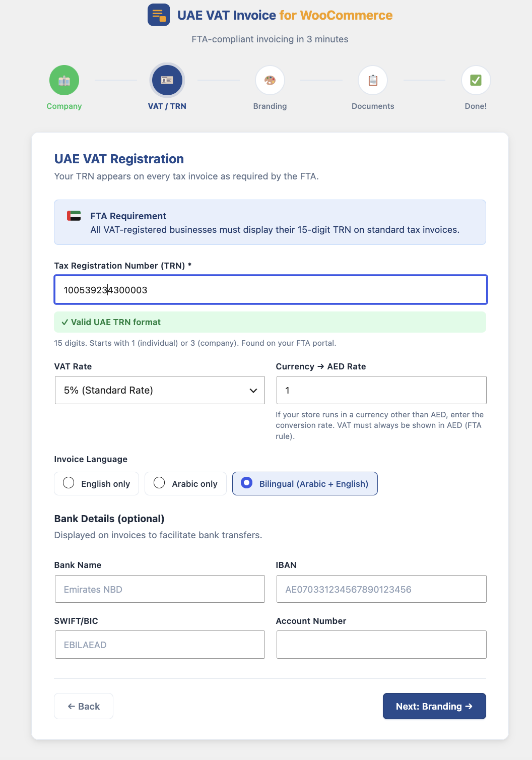The image size is (532, 760).
Task: Open the Branding palette step icon
Action: [270, 80]
